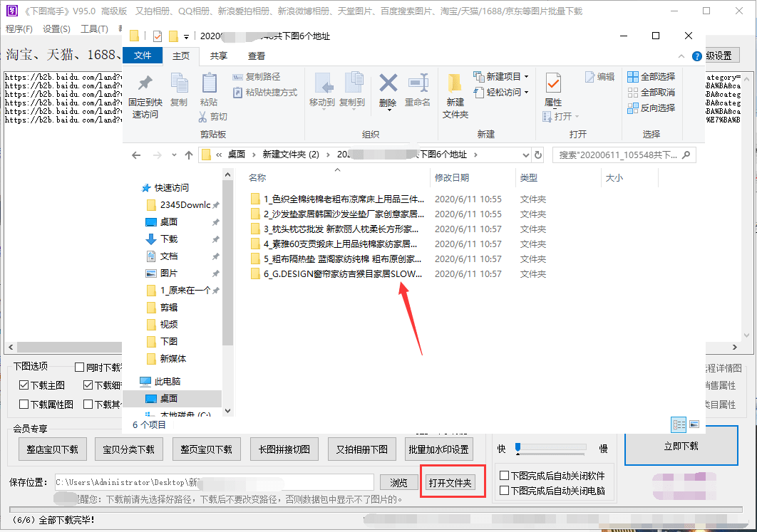Click the 反向选择 invert selection icon
Viewport: 757px width, 532px height.
click(x=634, y=108)
